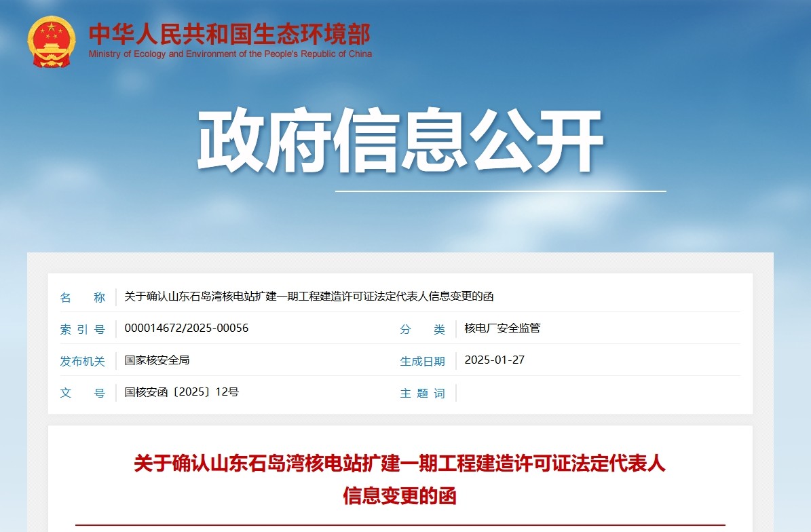
Task: Select the 生成日期 field label
Action: point(422,362)
